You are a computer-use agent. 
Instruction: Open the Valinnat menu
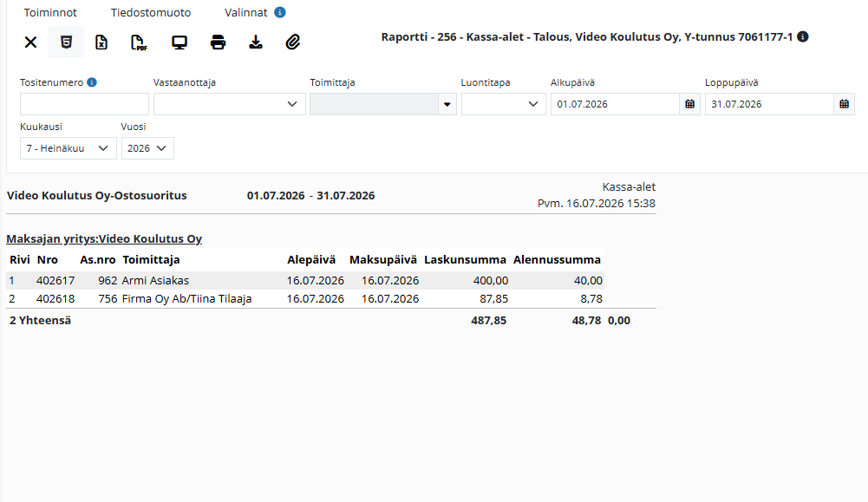[x=245, y=12]
